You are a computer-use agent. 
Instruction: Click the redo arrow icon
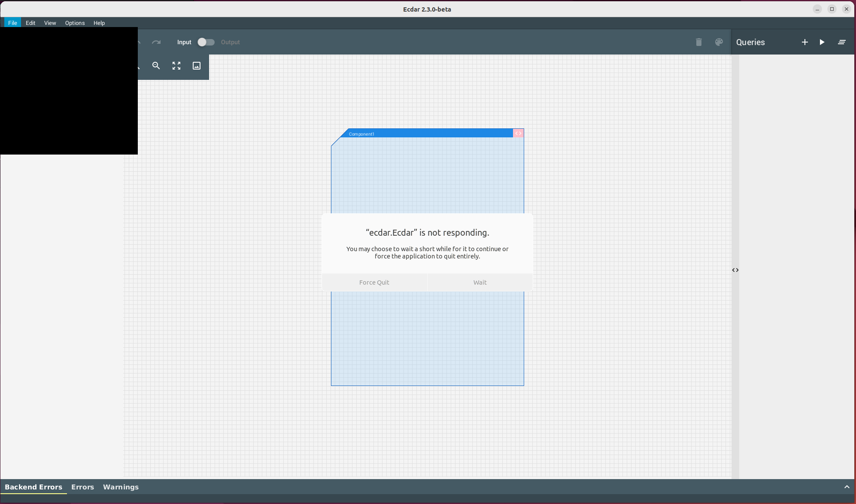point(156,42)
